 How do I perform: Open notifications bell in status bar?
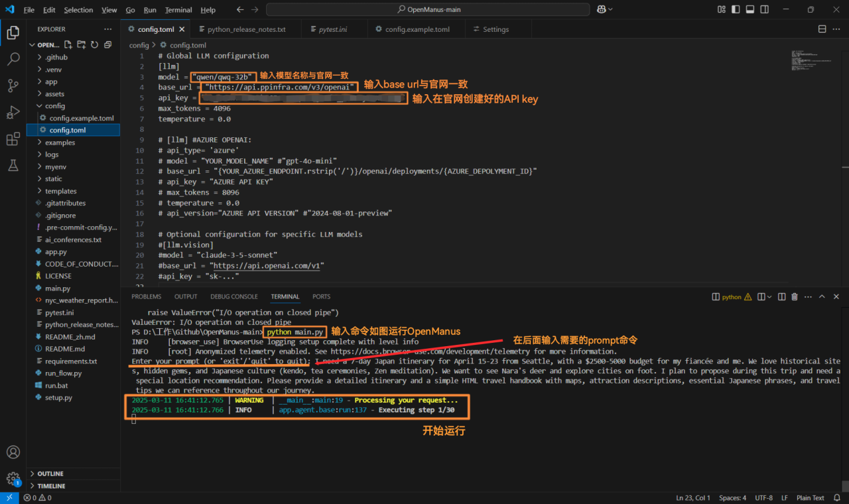click(838, 497)
